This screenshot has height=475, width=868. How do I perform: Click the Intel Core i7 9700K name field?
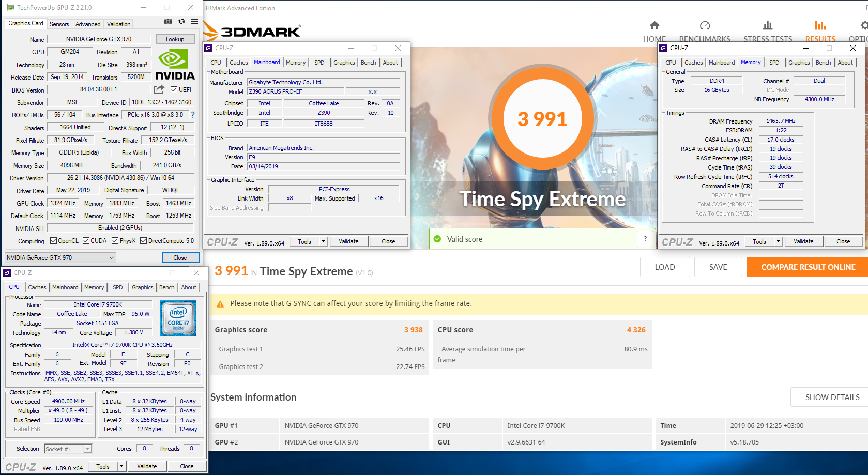coord(98,304)
